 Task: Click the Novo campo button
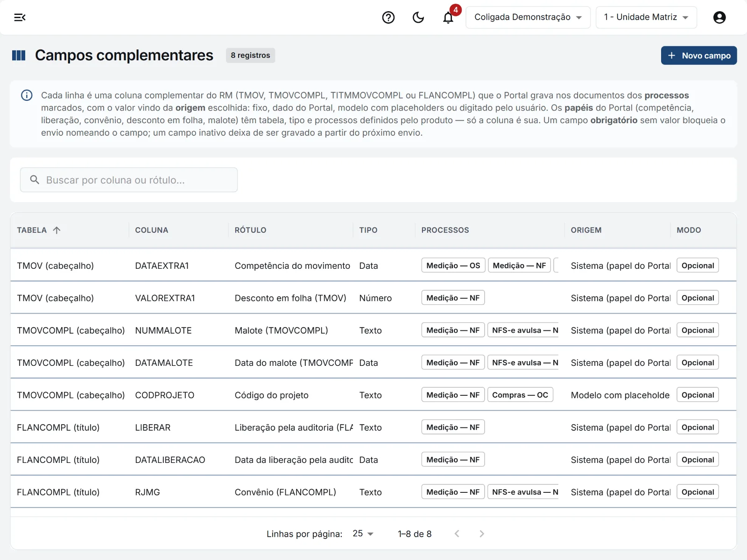pos(699,56)
